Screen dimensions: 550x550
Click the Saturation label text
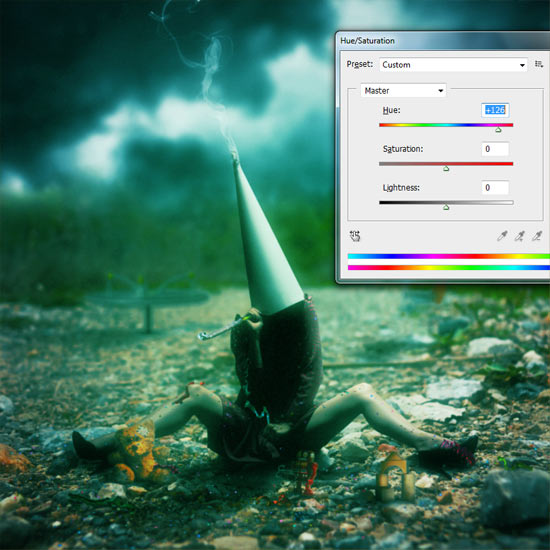pyautogui.click(x=403, y=149)
